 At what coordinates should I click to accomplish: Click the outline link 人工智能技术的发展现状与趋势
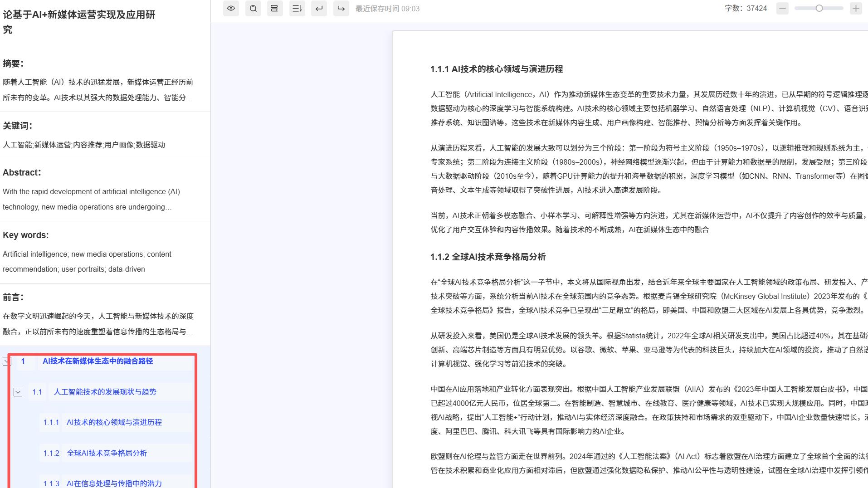(105, 392)
